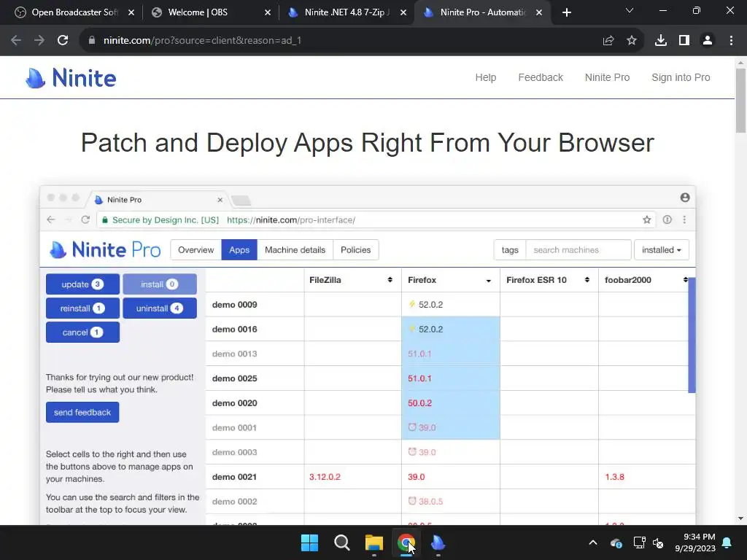Sort by foobar2000 column arrows
This screenshot has width=747, height=560.
[685, 280]
